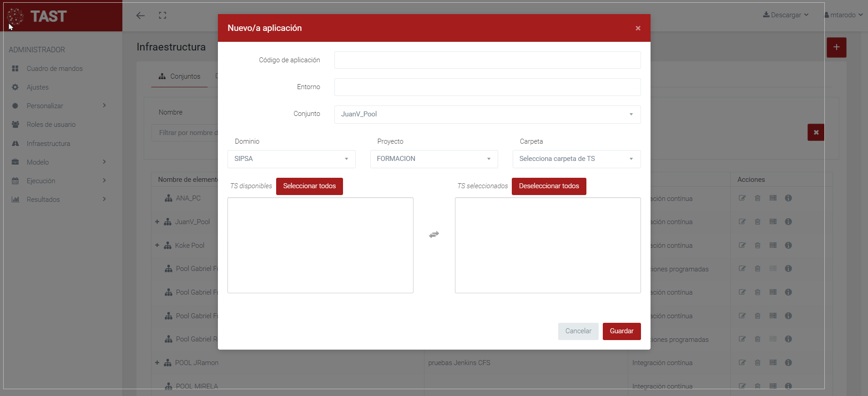Open Cuadro de mandos in sidebar
Screen dimensions: 868x396
(55, 69)
